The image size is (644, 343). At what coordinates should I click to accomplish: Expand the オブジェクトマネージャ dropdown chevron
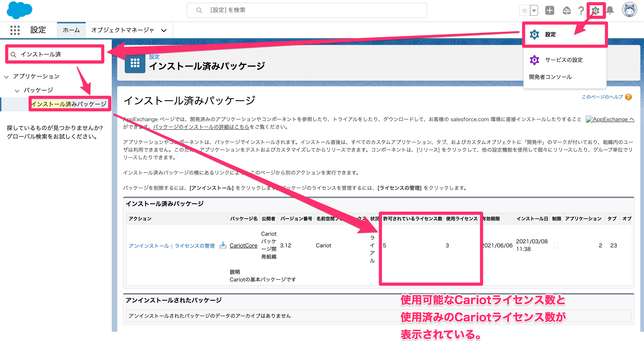[164, 31]
